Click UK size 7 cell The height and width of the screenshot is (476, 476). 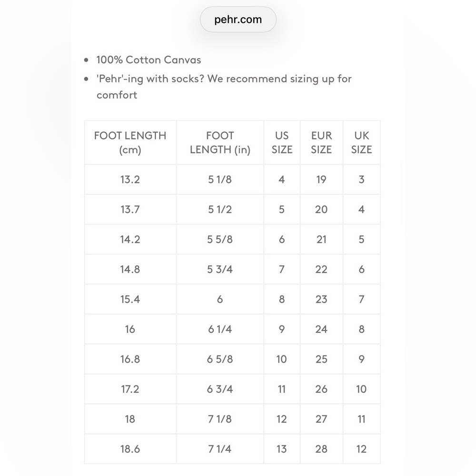(362, 299)
